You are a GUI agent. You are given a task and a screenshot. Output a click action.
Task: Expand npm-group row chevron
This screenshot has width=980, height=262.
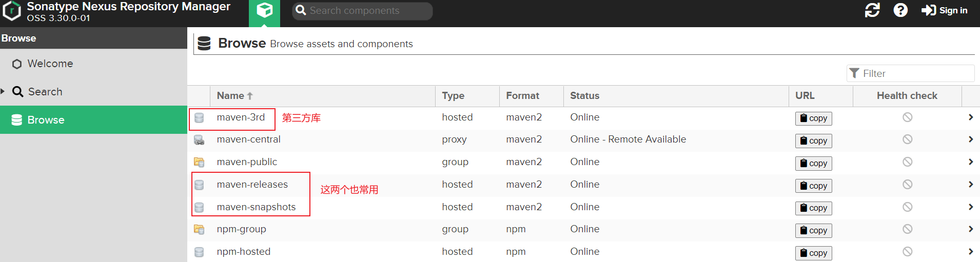pos(970,229)
